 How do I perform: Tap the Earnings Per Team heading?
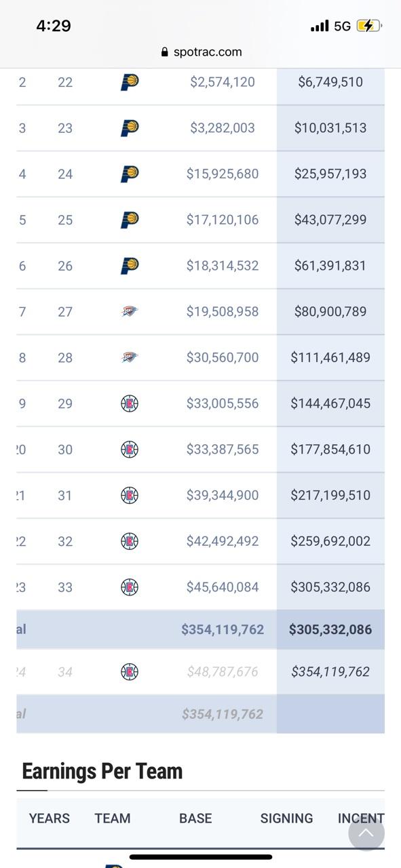102,771
